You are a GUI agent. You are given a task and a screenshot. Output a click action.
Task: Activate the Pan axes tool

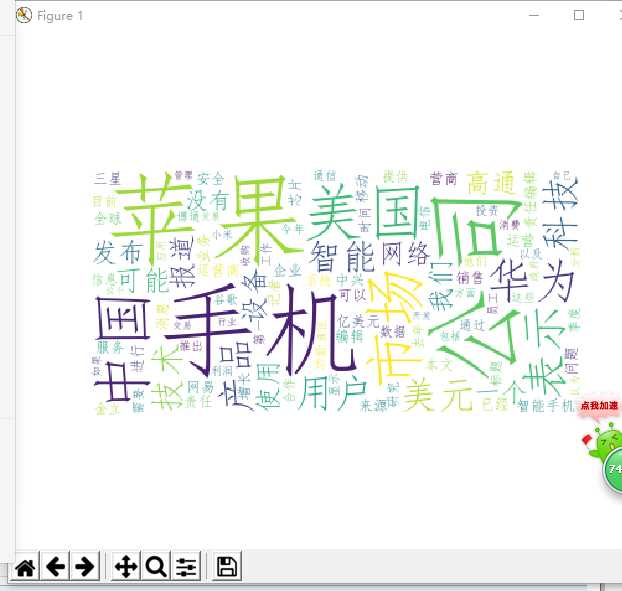pyautogui.click(x=126, y=567)
